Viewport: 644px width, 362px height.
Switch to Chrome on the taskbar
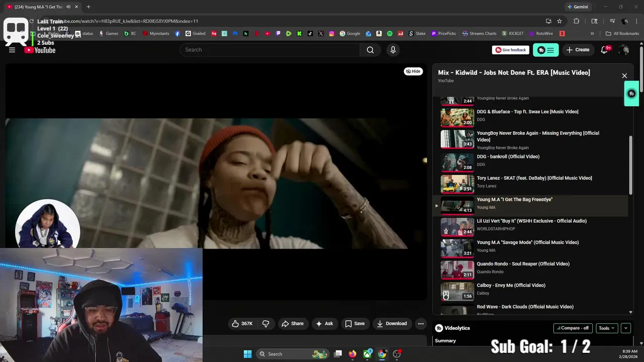(x=382, y=354)
